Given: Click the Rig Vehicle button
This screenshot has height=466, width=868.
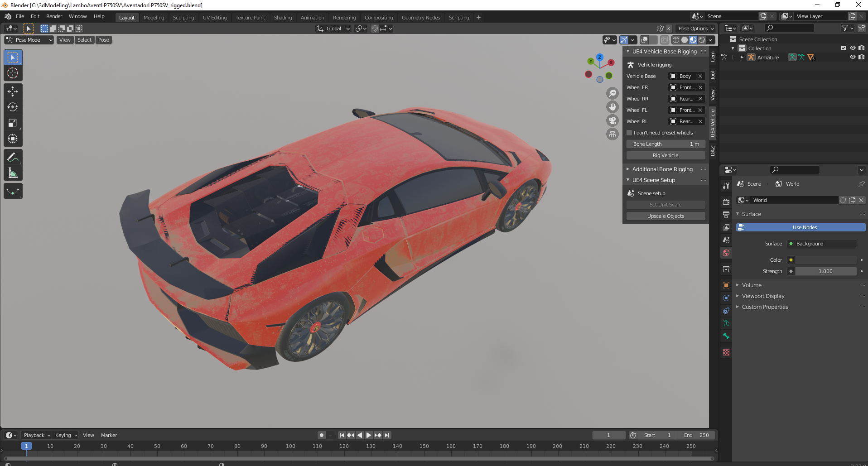Looking at the screenshot, I should click(x=665, y=155).
